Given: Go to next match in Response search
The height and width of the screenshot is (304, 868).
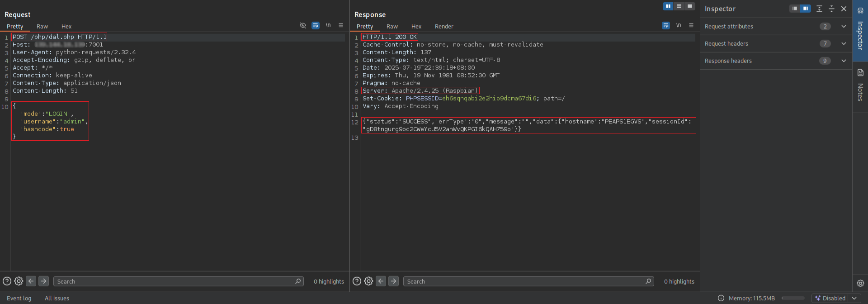Looking at the screenshot, I should [394, 281].
